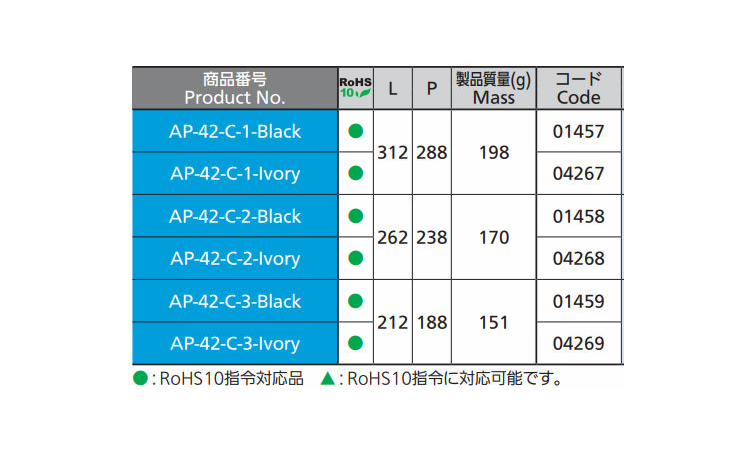Click the P value 188
750x450 pixels.
(432, 323)
